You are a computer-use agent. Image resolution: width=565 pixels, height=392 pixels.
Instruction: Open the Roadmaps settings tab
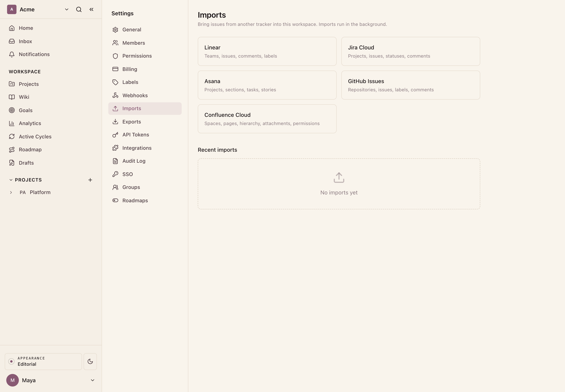click(x=145, y=201)
